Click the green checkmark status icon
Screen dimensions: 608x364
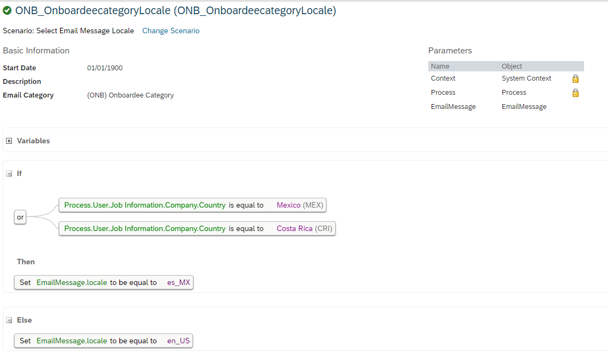click(x=7, y=10)
